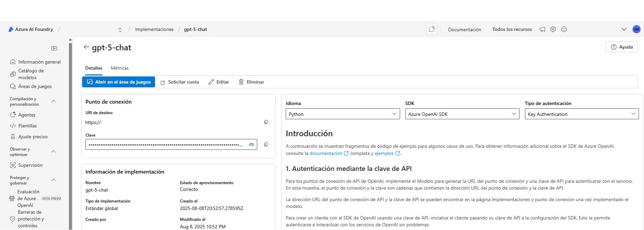
Task: Open the SDK dropdown
Action: (462, 114)
